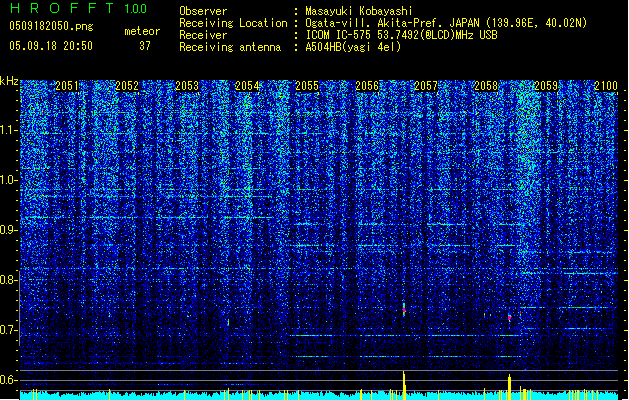Screen dimensions: 629x400
Task: Click the 1.0 kHz frequency label
Action: point(9,180)
